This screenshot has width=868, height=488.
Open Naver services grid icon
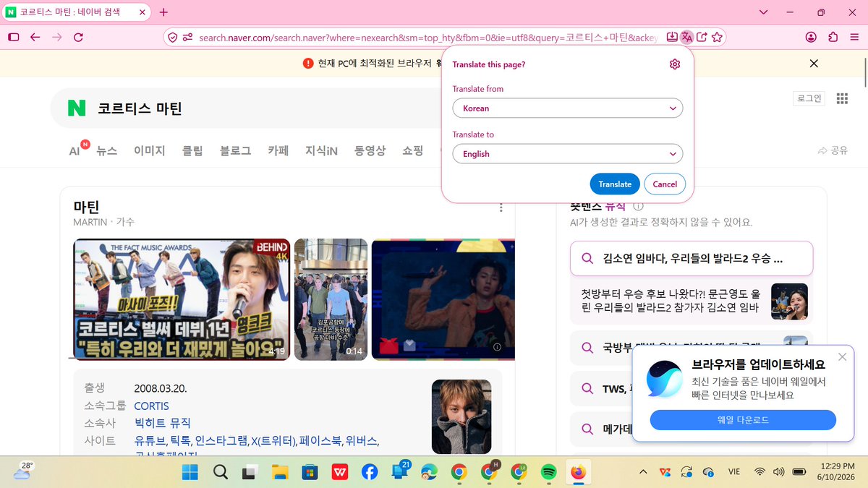pos(842,98)
